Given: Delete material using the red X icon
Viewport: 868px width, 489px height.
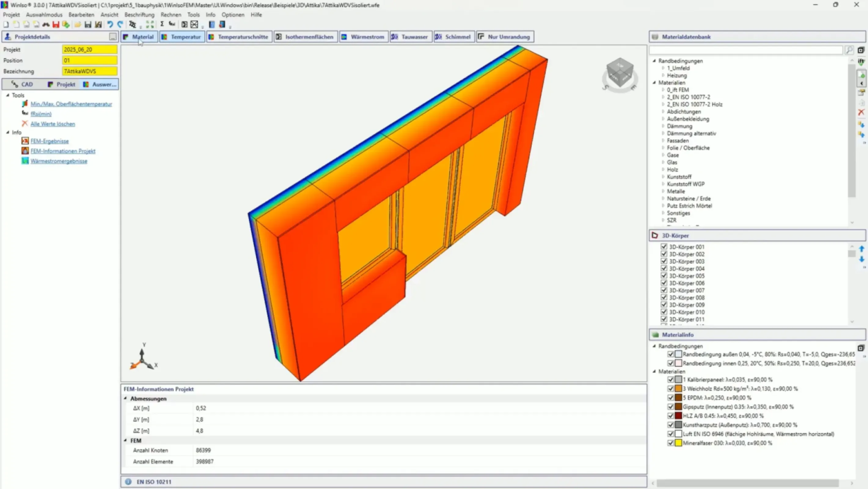Looking at the screenshot, I should pyautogui.click(x=862, y=112).
